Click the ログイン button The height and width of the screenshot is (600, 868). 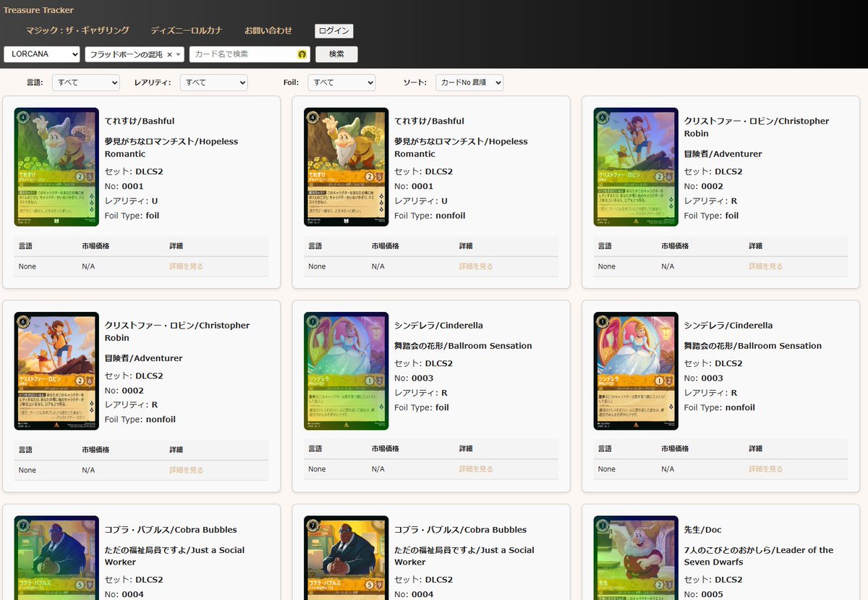pos(334,30)
